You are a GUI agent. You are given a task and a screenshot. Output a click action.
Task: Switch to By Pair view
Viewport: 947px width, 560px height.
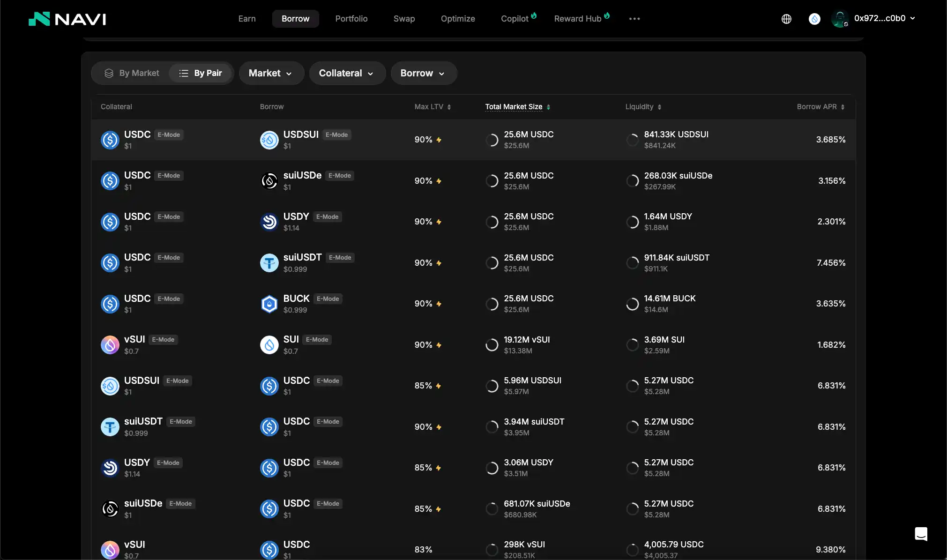click(201, 73)
